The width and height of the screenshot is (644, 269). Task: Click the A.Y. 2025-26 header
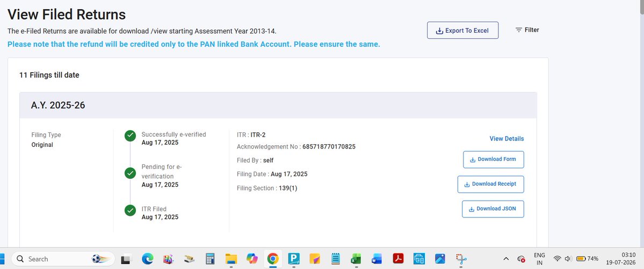278,105
